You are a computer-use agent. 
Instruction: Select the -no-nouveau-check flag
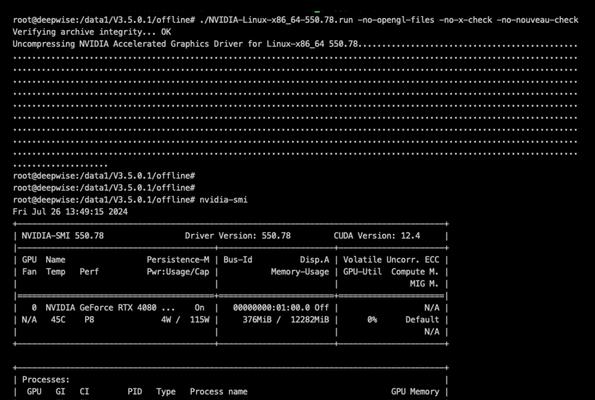click(538, 20)
